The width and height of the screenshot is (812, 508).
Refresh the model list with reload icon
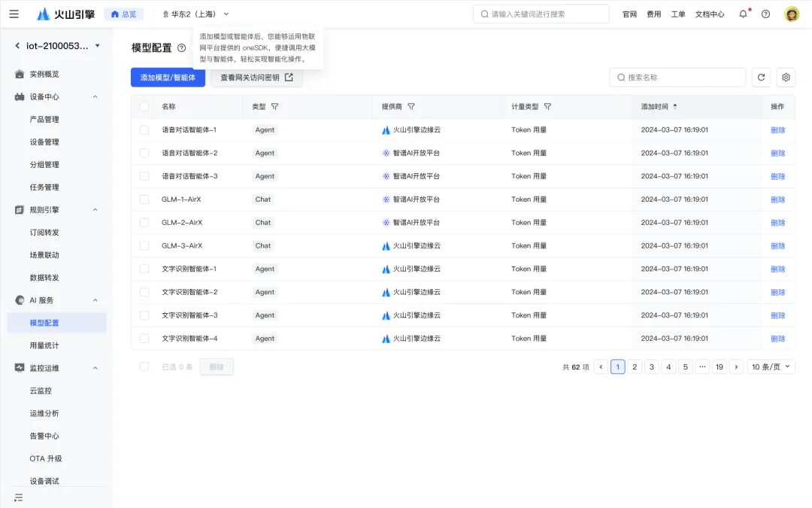click(761, 78)
